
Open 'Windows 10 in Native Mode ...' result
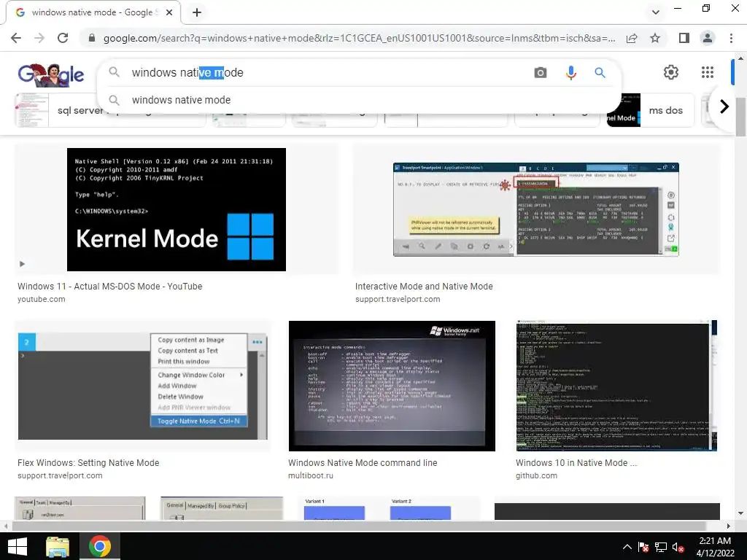pos(576,463)
